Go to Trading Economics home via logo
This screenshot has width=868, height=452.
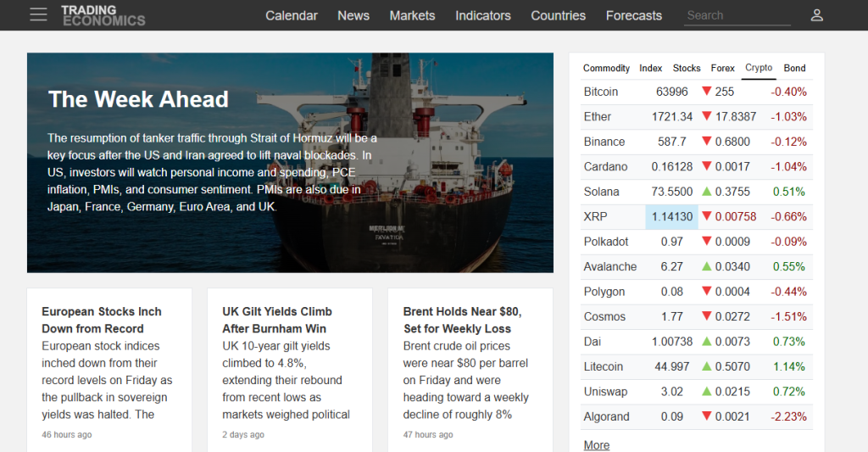click(103, 15)
